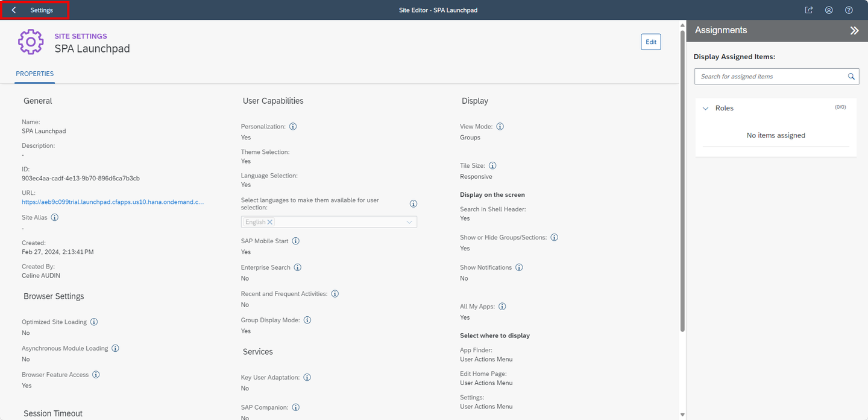This screenshot has width=868, height=420.
Task: Show info for SAP Mobile Start
Action: pos(296,241)
